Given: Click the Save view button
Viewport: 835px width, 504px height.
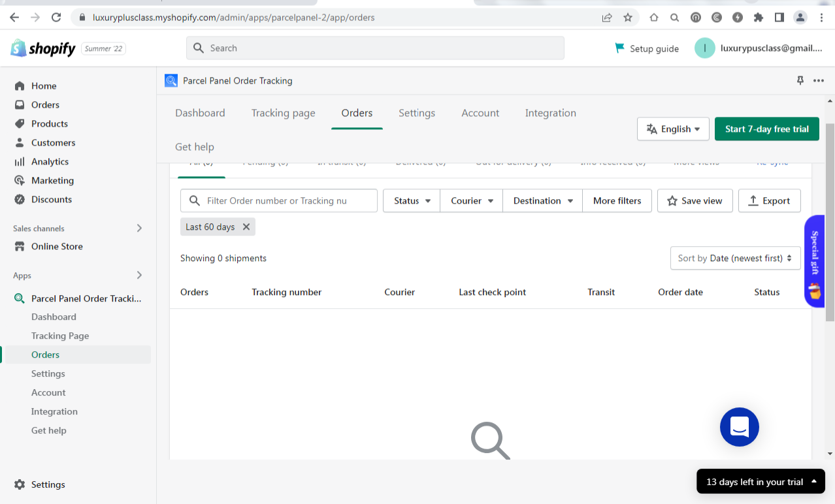Looking at the screenshot, I should pyautogui.click(x=695, y=200).
